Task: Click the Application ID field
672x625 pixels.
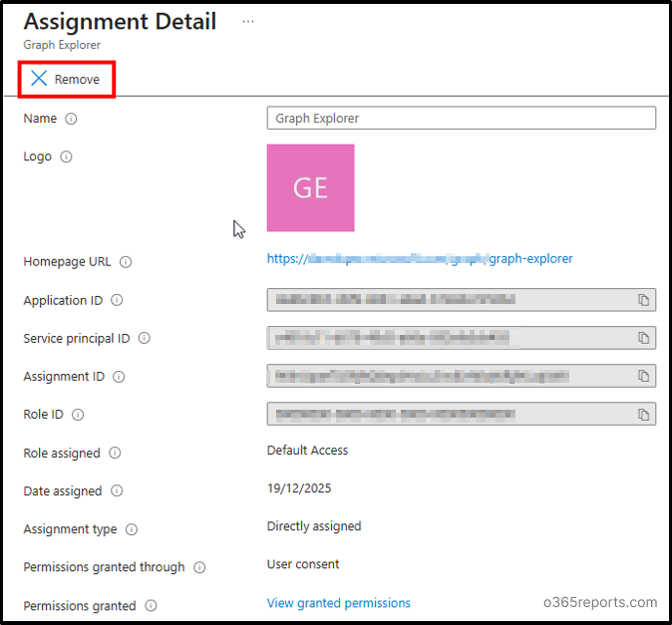Action: click(462, 300)
